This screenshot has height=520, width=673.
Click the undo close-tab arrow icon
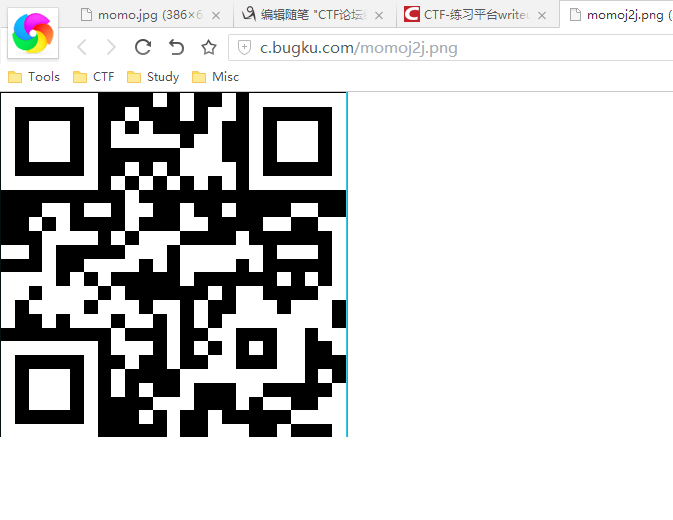(176, 47)
